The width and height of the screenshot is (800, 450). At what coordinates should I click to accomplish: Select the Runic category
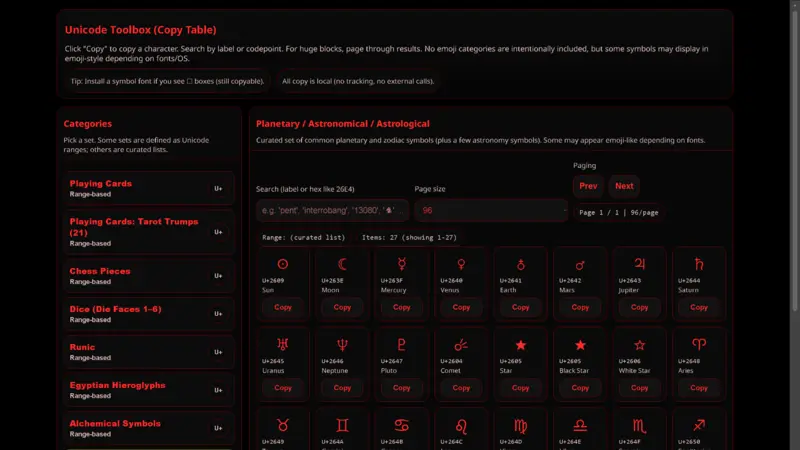tap(149, 352)
